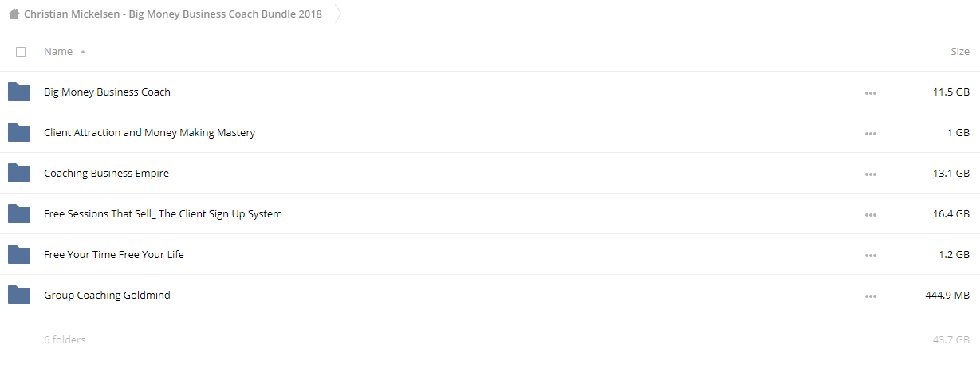This screenshot has width=980, height=372.
Task: Open the Free Your Time Free Your Life folder icon
Action: point(19,254)
